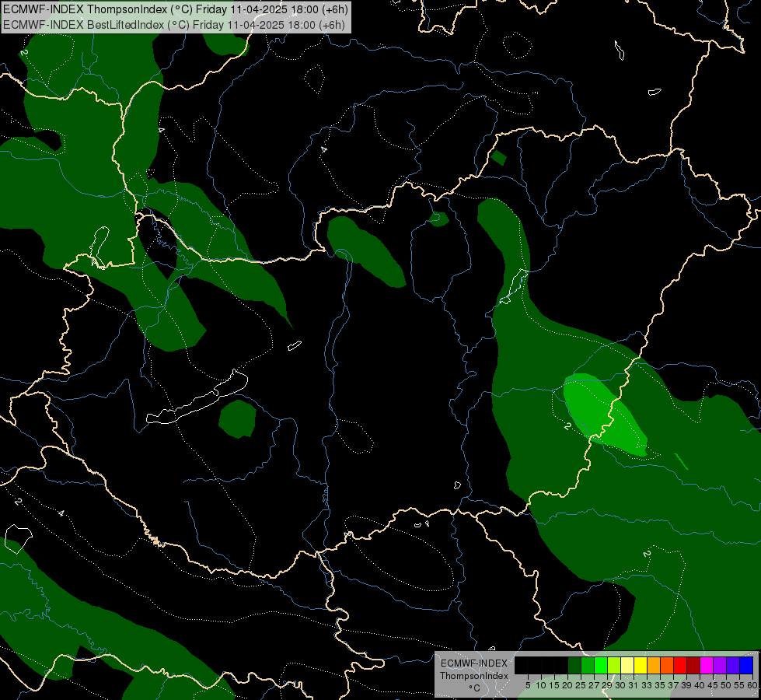Click the legend tick value '20'
This screenshot has height=700, width=761.
pyautogui.click(x=568, y=685)
